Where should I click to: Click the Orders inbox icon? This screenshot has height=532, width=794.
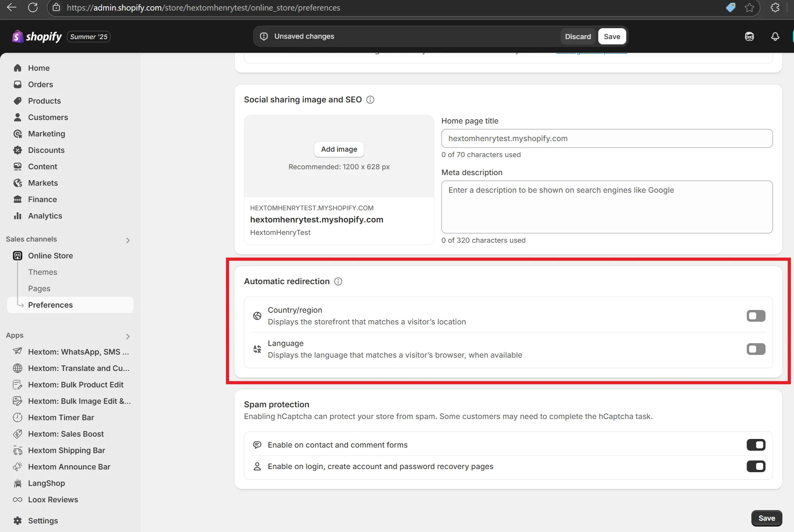pyautogui.click(x=18, y=84)
